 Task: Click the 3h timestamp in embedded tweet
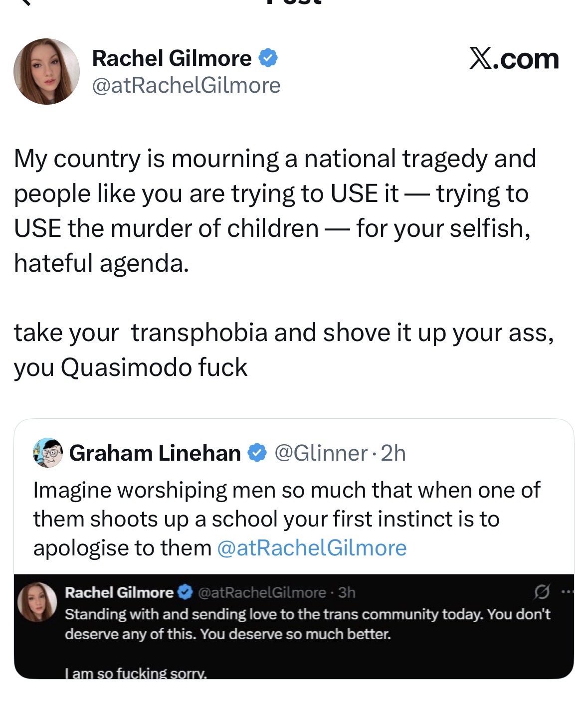[347, 592]
